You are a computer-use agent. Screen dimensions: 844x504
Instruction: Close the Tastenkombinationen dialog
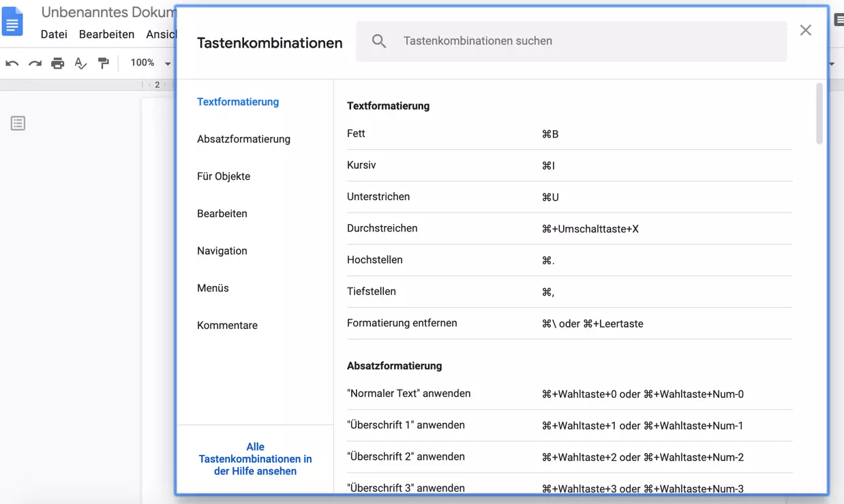[x=805, y=30]
